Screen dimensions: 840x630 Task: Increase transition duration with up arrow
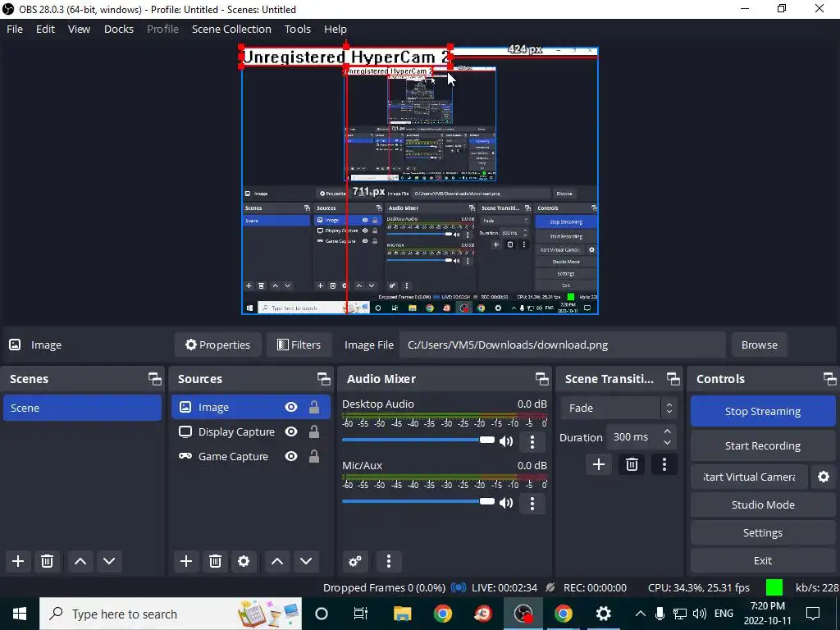pos(667,431)
